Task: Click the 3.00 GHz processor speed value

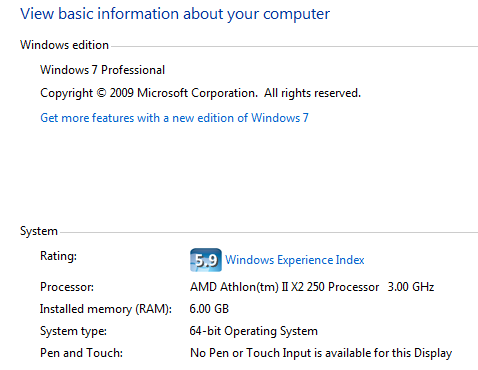Action: click(411, 287)
